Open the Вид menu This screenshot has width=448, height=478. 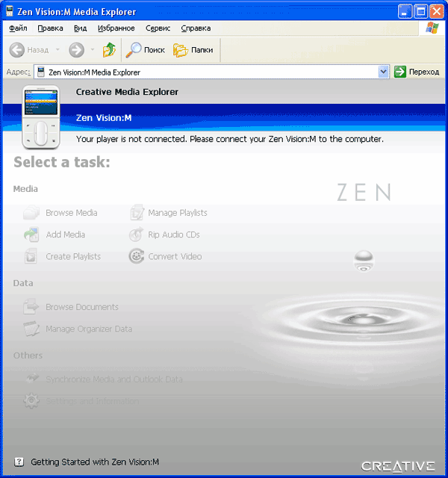pyautogui.click(x=80, y=28)
